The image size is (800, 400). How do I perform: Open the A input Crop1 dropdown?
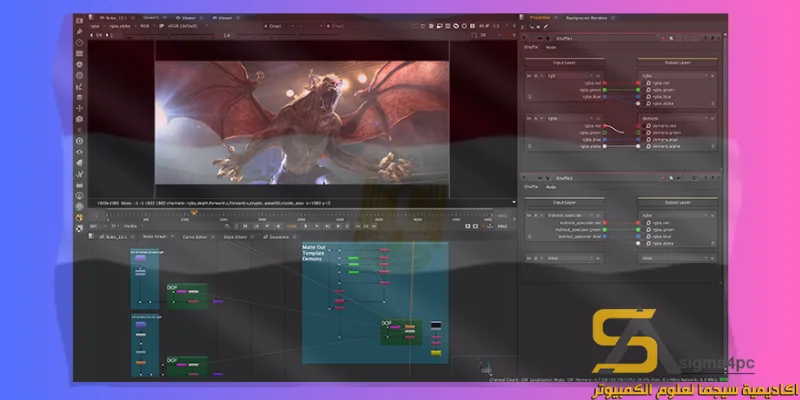279,26
